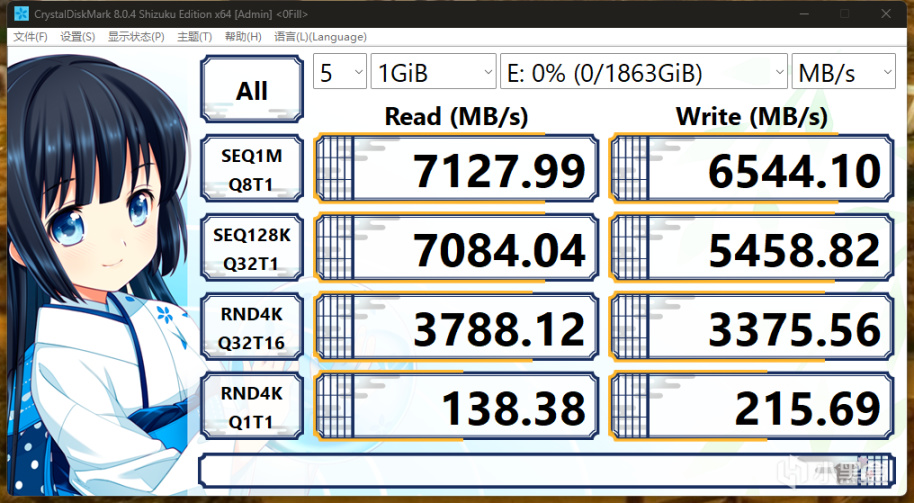Screen dimensions: 914x503
Task: Click the CrystalDiskMark app icon in title bar
Action: click(21, 13)
